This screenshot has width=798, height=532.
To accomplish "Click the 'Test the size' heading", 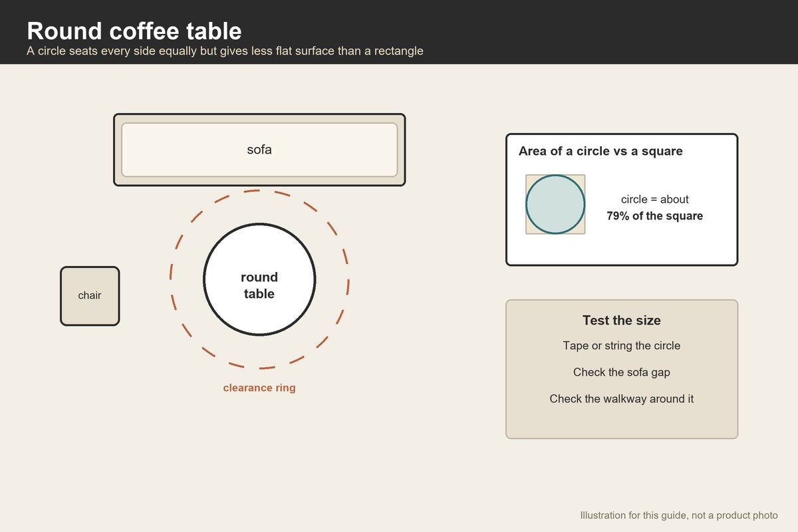I will (x=622, y=321).
